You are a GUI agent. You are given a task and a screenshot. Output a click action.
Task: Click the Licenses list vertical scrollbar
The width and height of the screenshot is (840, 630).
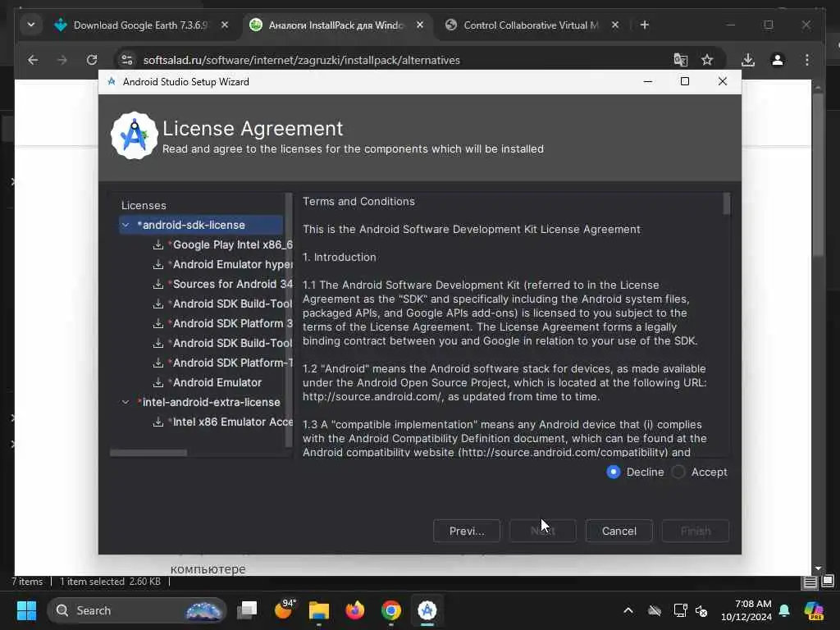click(x=289, y=320)
